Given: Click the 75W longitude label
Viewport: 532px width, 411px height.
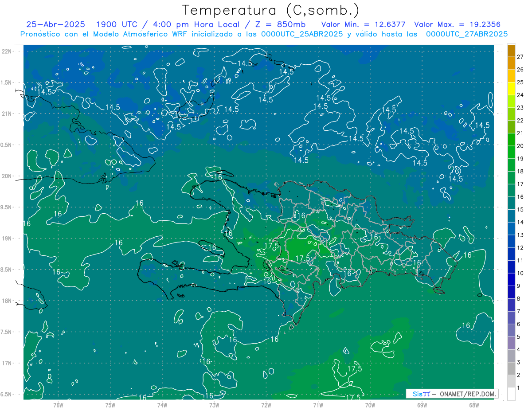Looking at the screenshot, I should (110, 405).
